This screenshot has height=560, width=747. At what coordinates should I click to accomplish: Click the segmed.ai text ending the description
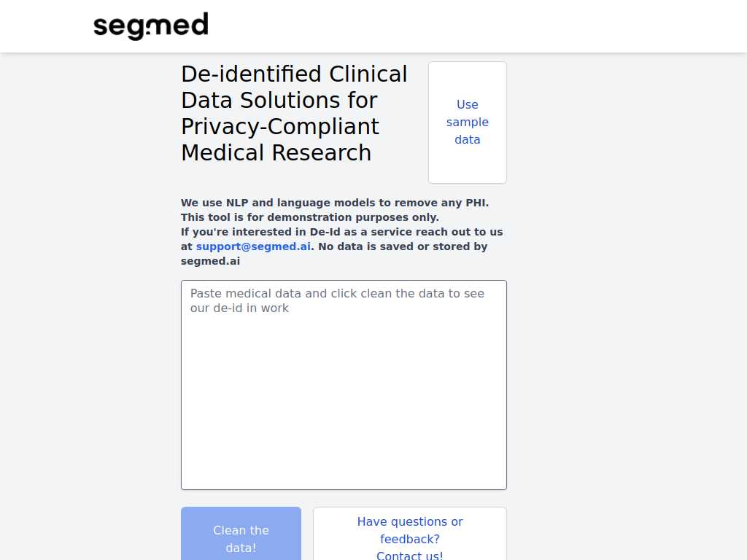[211, 262]
